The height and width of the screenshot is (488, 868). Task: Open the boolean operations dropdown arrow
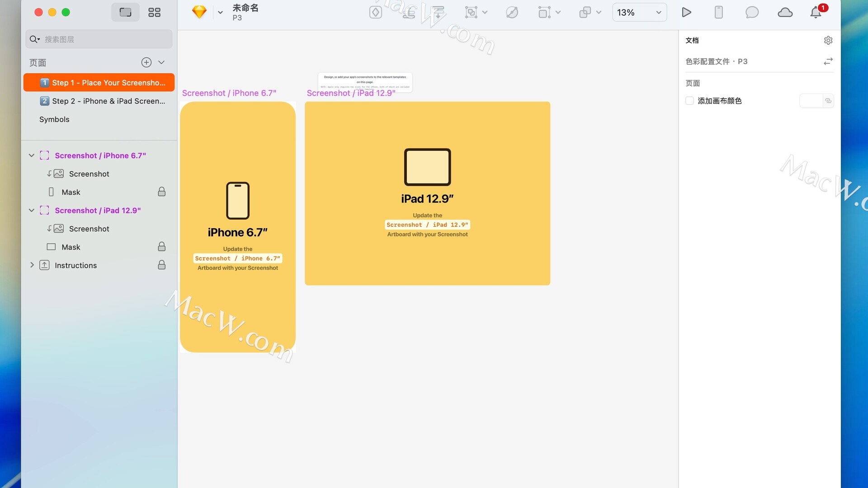click(x=599, y=12)
